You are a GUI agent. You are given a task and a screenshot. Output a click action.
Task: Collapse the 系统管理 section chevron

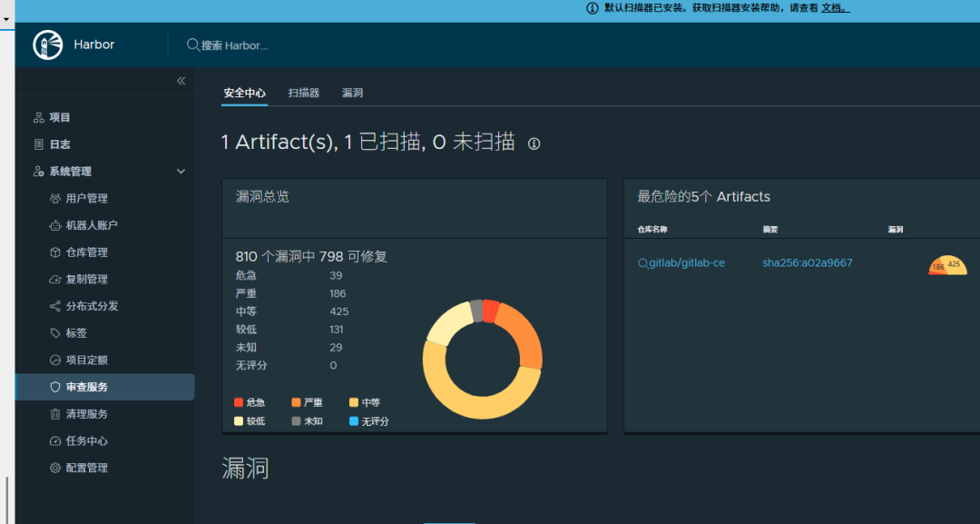[x=181, y=172]
